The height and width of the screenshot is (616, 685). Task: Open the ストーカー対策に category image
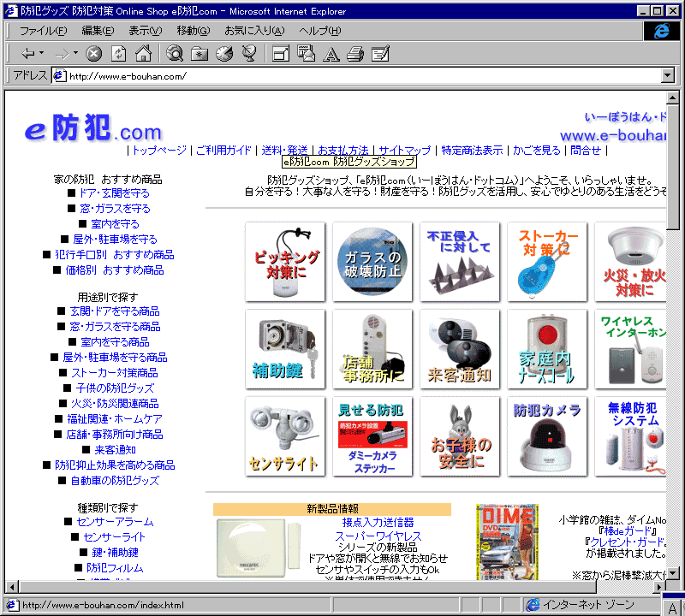pos(547,262)
